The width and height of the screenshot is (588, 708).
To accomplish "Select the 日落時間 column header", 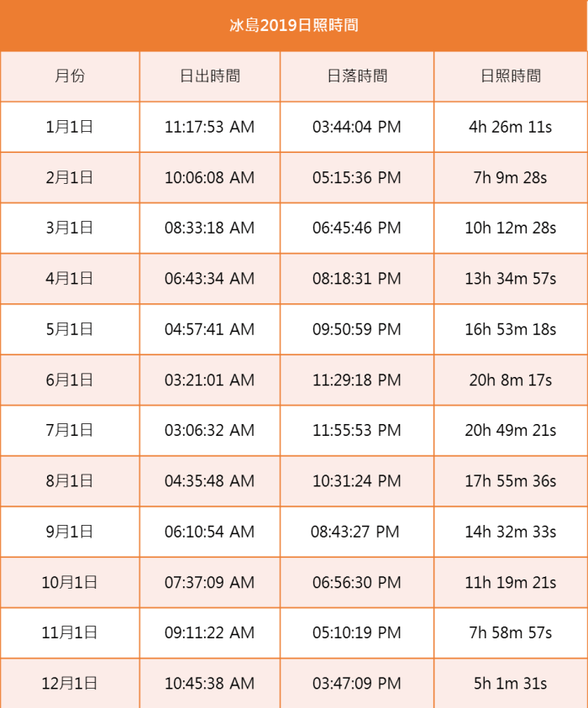I will [x=357, y=76].
